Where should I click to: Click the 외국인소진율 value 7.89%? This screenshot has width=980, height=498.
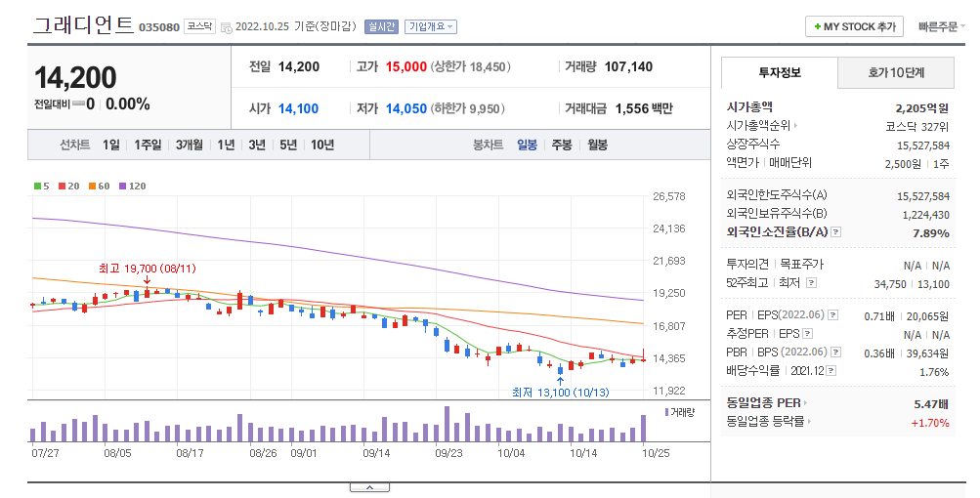[931, 233]
